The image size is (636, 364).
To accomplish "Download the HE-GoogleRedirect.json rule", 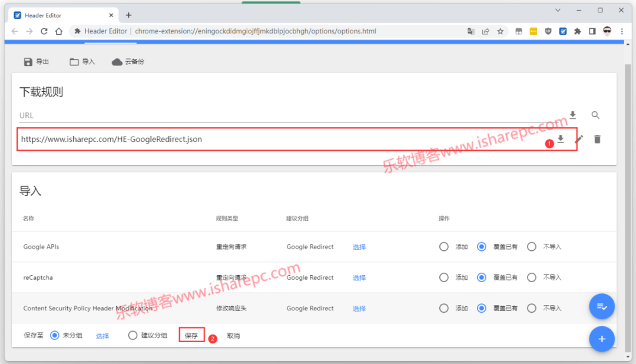I will 561,139.
